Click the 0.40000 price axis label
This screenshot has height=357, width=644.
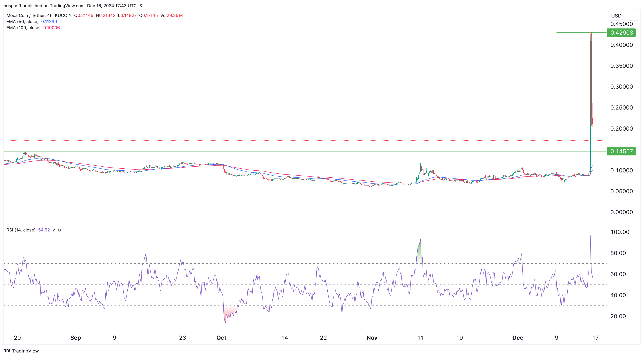click(621, 45)
